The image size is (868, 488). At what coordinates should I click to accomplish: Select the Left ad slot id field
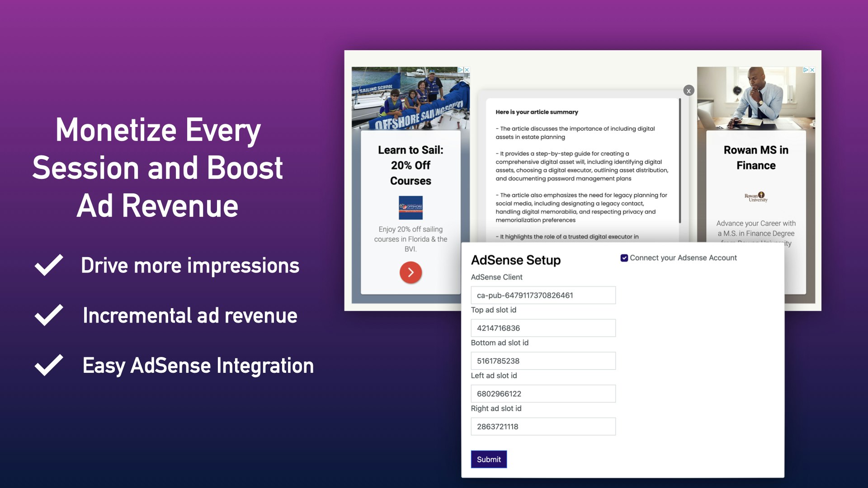pyautogui.click(x=543, y=394)
